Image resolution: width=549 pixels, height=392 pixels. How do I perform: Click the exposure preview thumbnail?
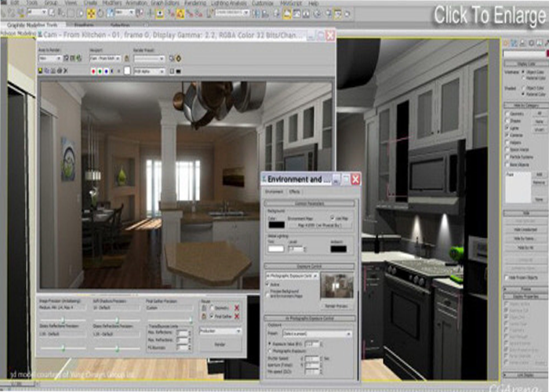point(337,285)
